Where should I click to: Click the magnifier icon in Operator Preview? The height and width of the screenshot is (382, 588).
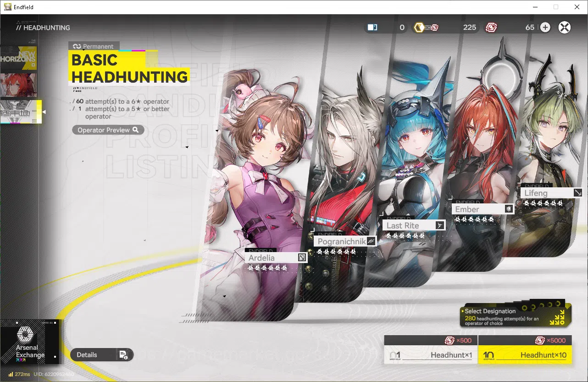pyautogui.click(x=136, y=130)
